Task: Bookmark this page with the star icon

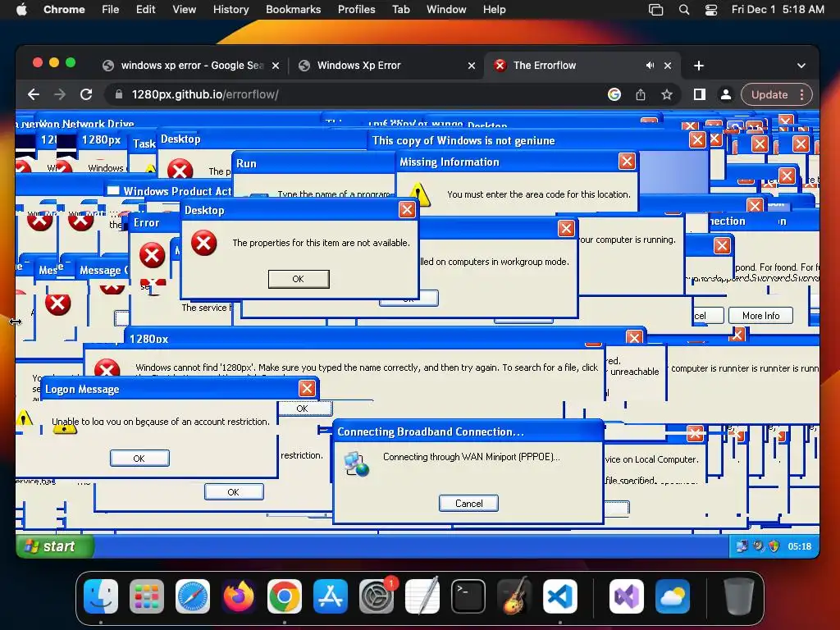Action: click(666, 95)
